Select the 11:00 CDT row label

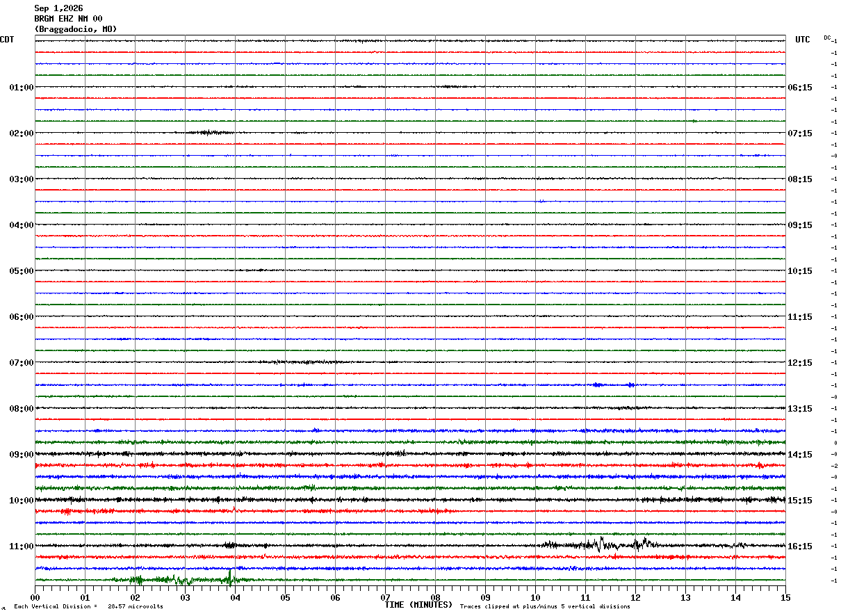pyautogui.click(x=22, y=546)
